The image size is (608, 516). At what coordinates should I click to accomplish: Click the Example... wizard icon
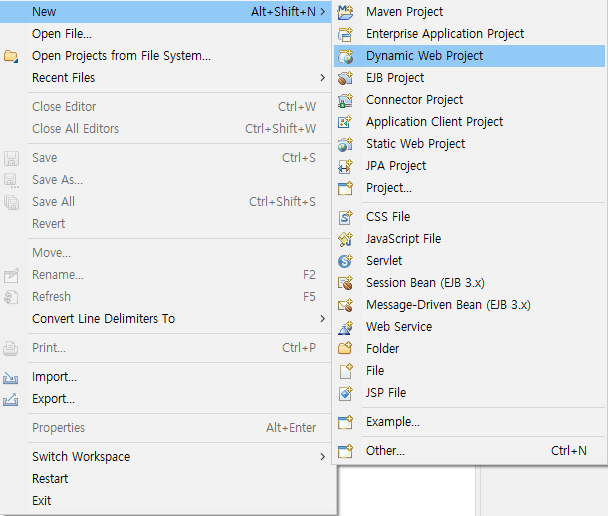click(x=345, y=422)
